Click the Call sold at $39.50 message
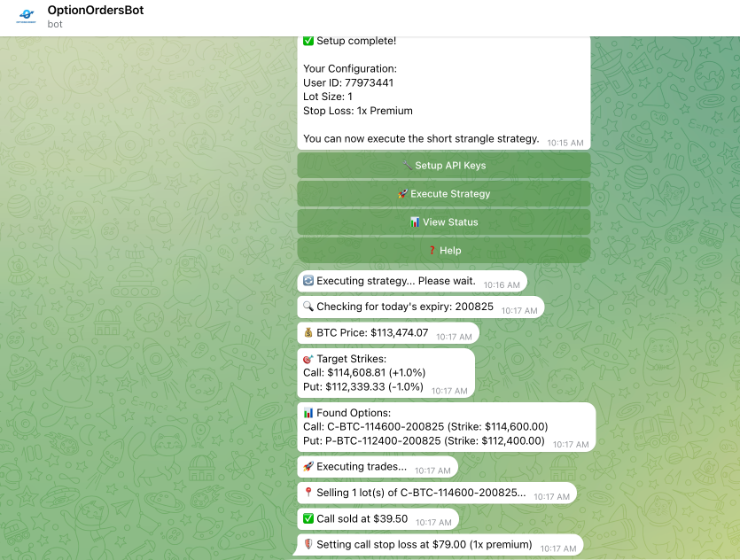Screen dimensions: 740x560 point(378,519)
